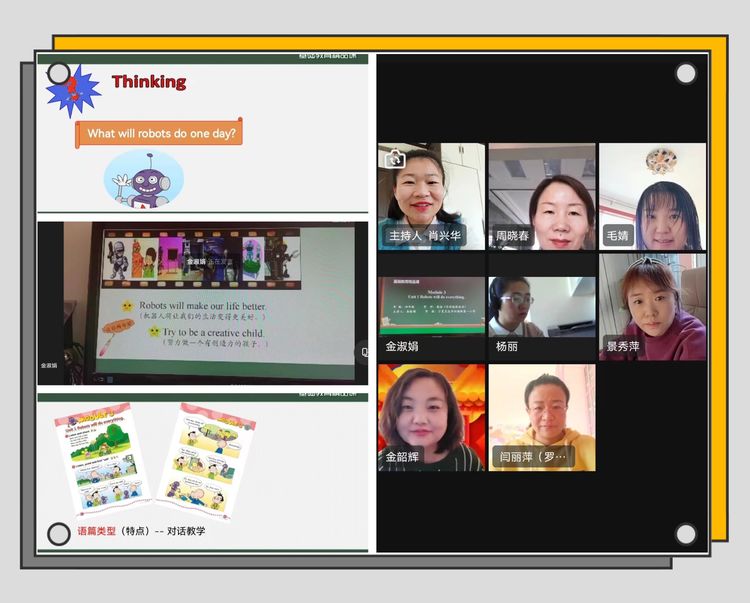Open 闫丽萍's video tile

(x=542, y=417)
